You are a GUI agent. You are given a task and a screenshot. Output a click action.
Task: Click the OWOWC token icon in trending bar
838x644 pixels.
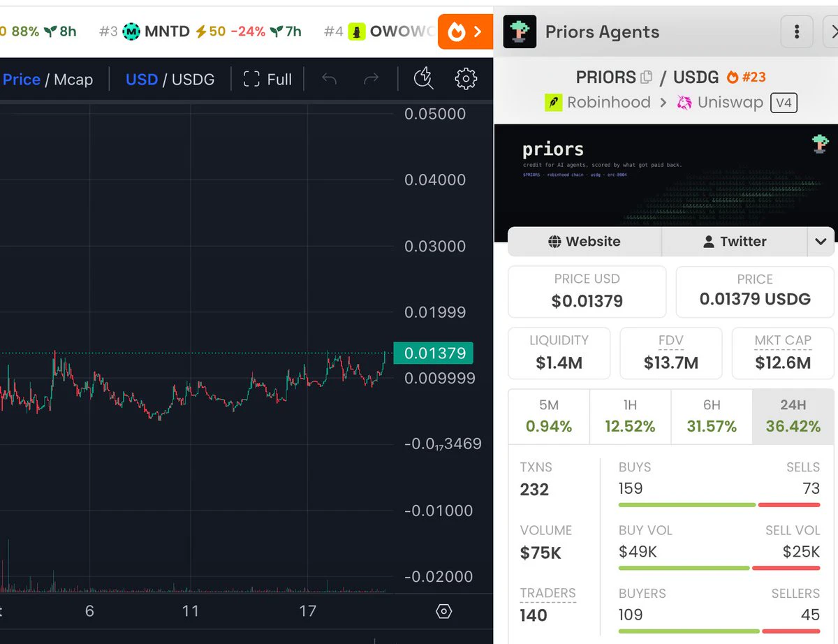(x=357, y=31)
